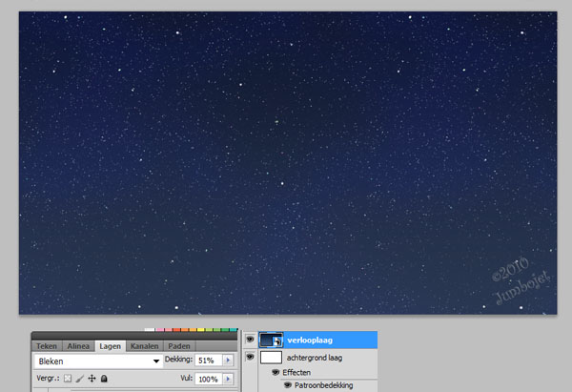Viewport: 572px width, 392px height.
Task: Open the Dekking slider arrow
Action: tap(228, 361)
